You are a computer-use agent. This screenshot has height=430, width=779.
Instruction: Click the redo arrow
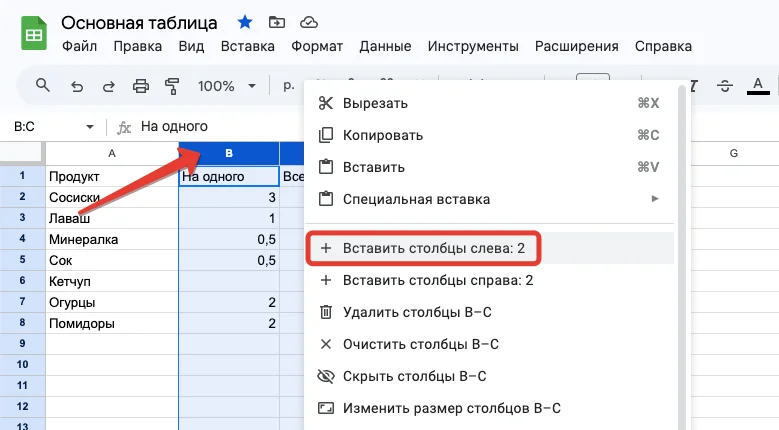point(108,86)
